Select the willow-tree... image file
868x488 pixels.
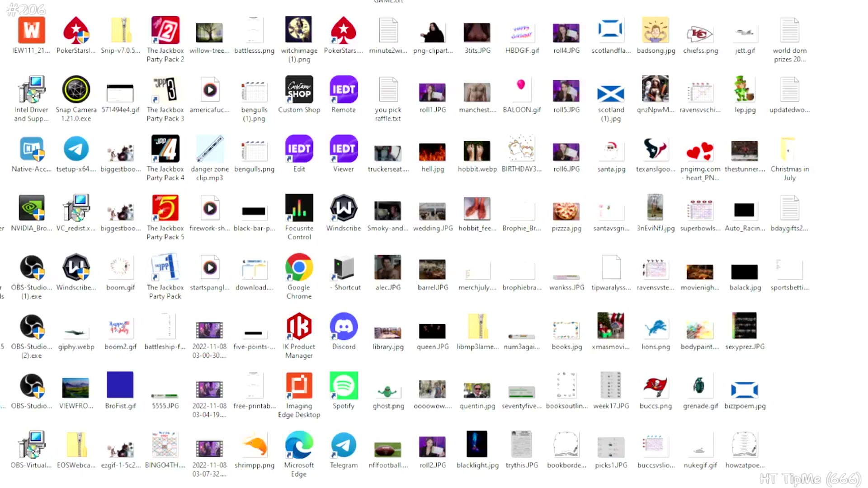coord(210,33)
